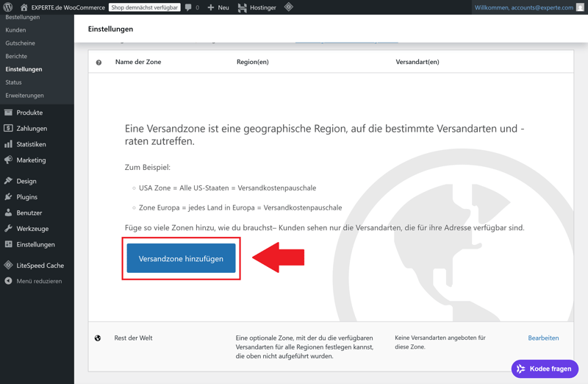The image size is (588, 384).
Task: Select Gutscheine in WooCommerce submenu
Action: click(x=21, y=43)
